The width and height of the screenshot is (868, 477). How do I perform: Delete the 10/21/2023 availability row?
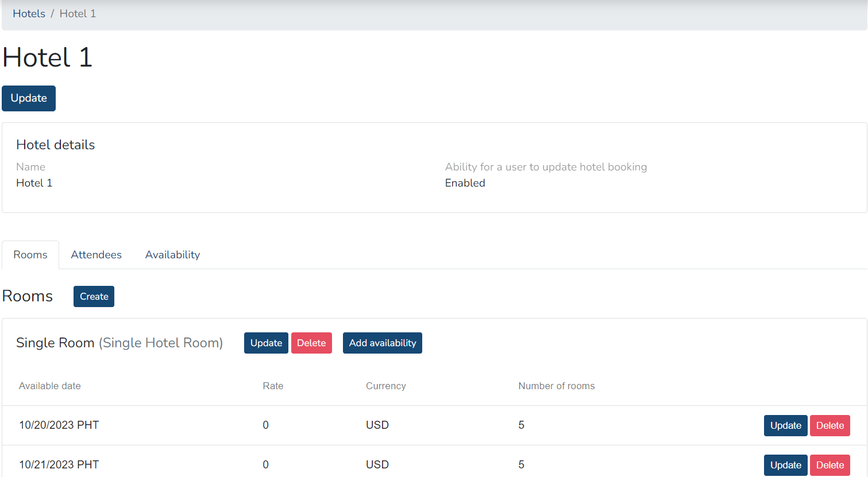[830, 465]
